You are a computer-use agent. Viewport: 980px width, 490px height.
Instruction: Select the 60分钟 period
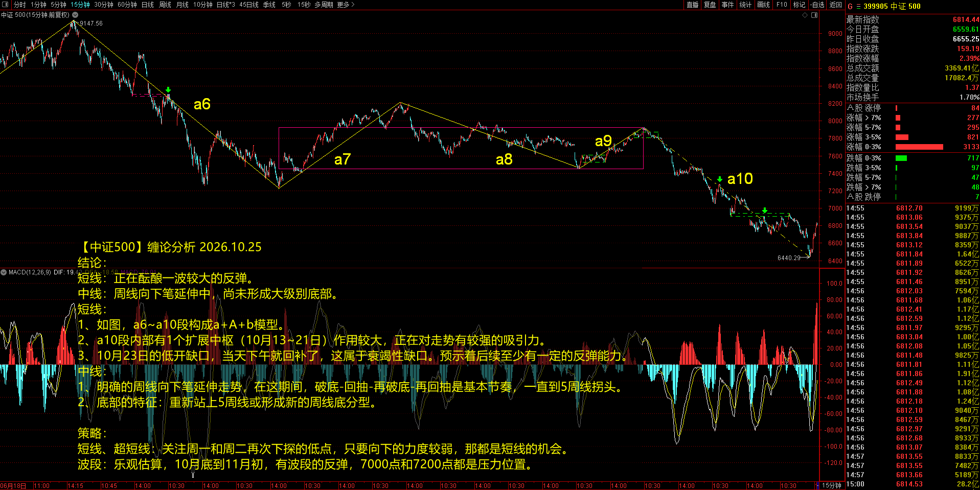click(x=127, y=5)
